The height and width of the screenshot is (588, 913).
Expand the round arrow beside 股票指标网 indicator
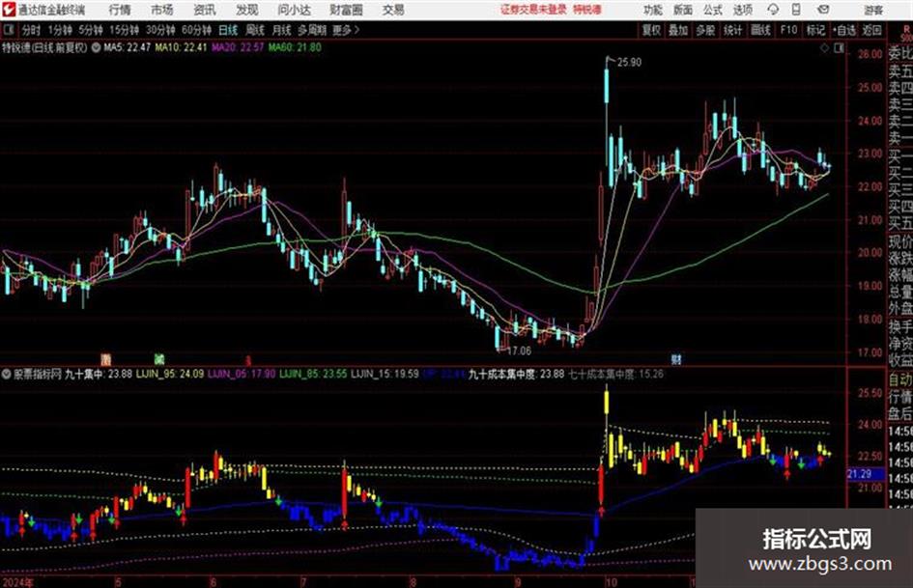(x=7, y=374)
